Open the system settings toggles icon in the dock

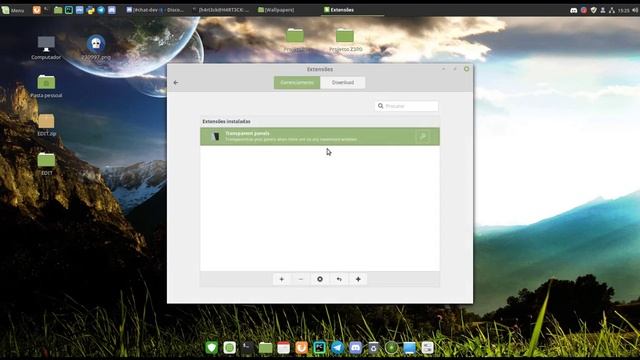click(x=427, y=347)
